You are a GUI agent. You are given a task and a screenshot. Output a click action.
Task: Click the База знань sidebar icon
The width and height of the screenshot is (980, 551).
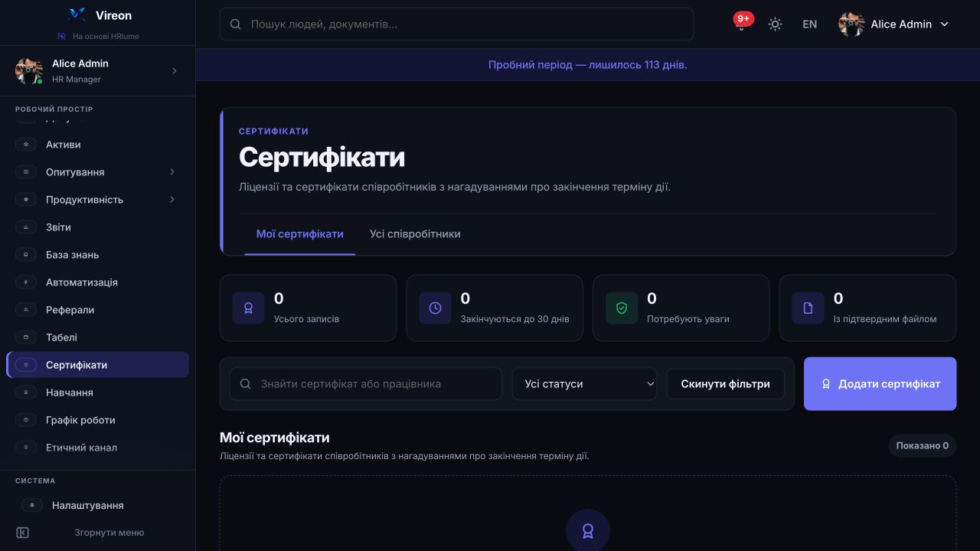(x=26, y=255)
